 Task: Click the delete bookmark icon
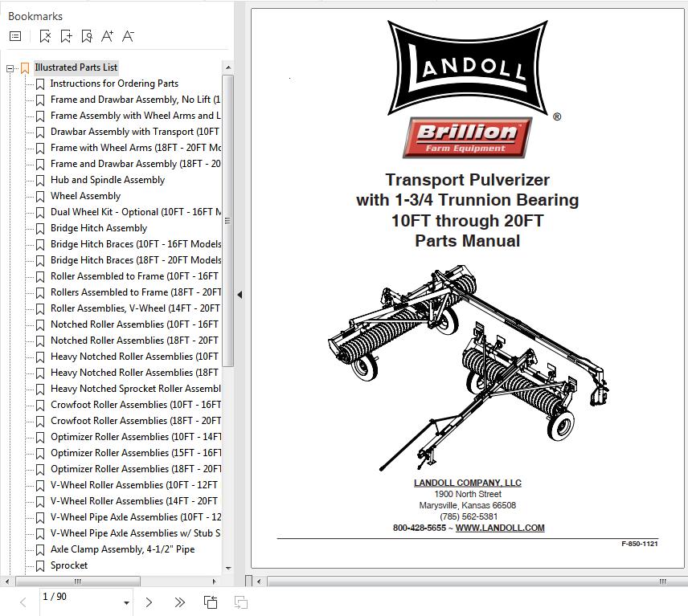[45, 36]
